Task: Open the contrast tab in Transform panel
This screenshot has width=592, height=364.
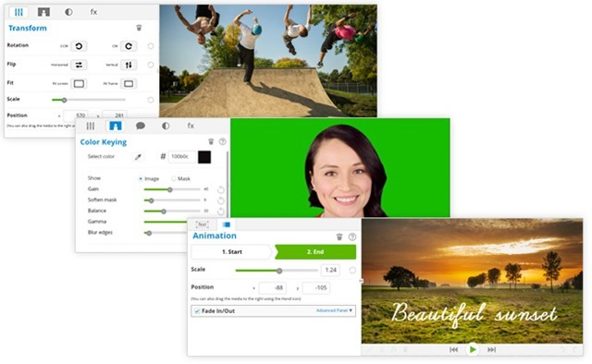Action: (68, 12)
